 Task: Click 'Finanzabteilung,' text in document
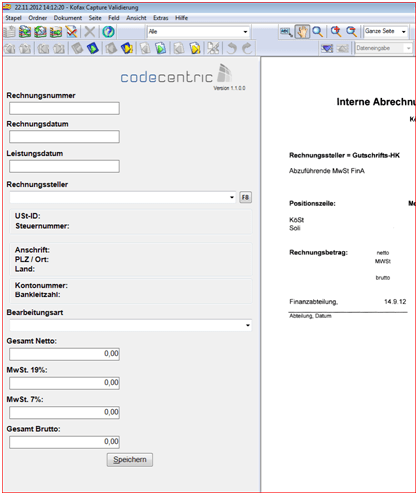coord(313,302)
